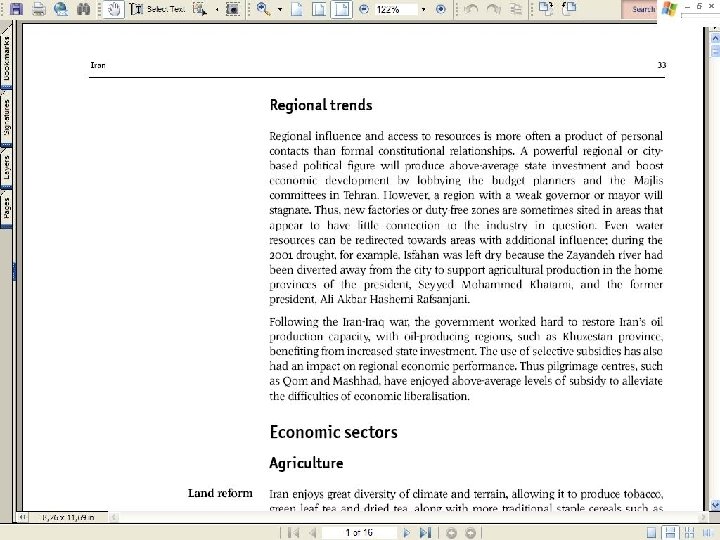Activate the Select Text tool
The width and height of the screenshot is (720, 540).
pos(158,9)
